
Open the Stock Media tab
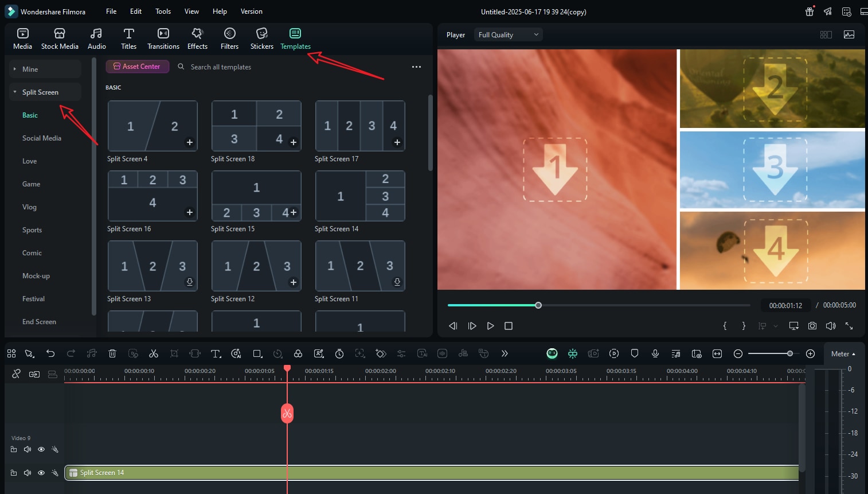tap(60, 38)
